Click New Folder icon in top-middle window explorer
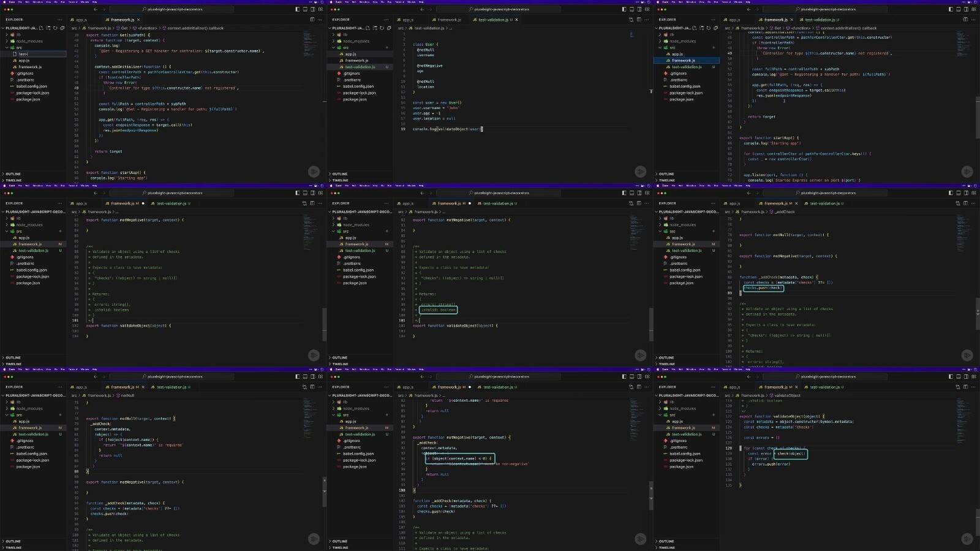This screenshot has width=980, height=551. pyautogui.click(x=375, y=28)
